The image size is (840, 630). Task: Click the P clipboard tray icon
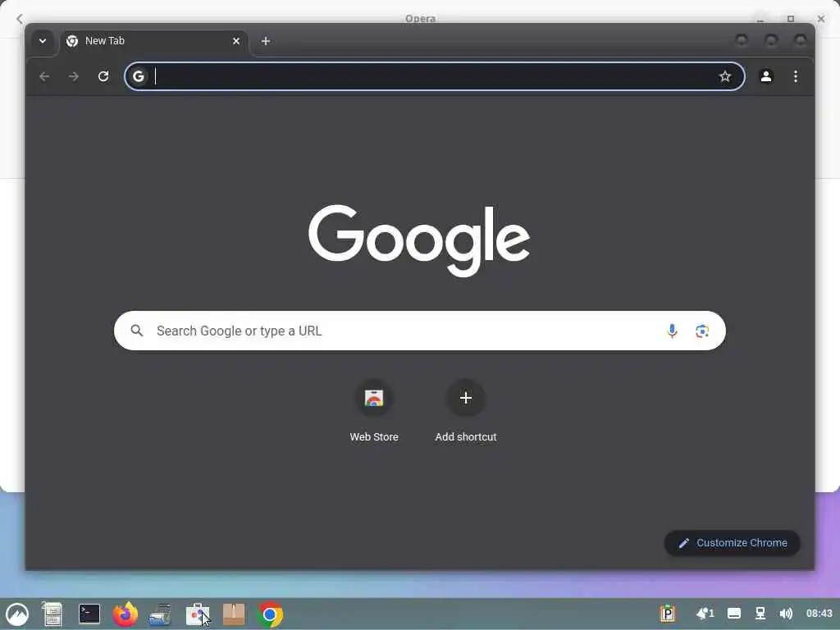(668, 614)
